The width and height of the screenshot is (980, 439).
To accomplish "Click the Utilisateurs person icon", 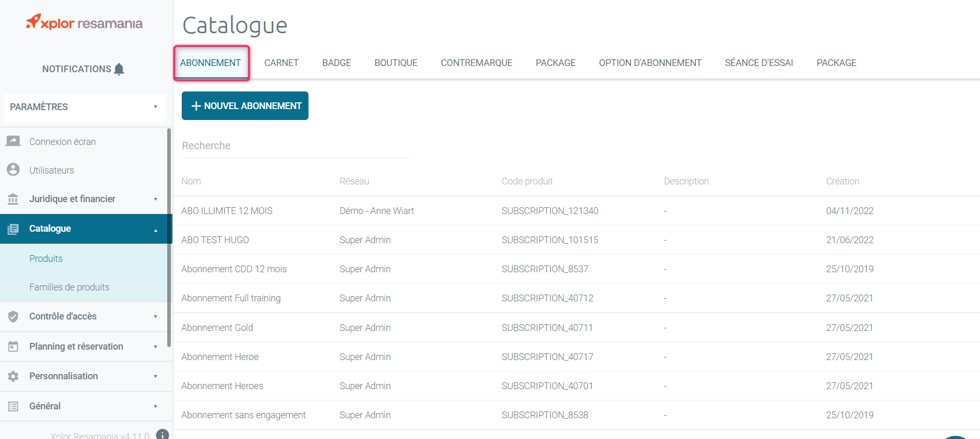I will click(x=13, y=170).
